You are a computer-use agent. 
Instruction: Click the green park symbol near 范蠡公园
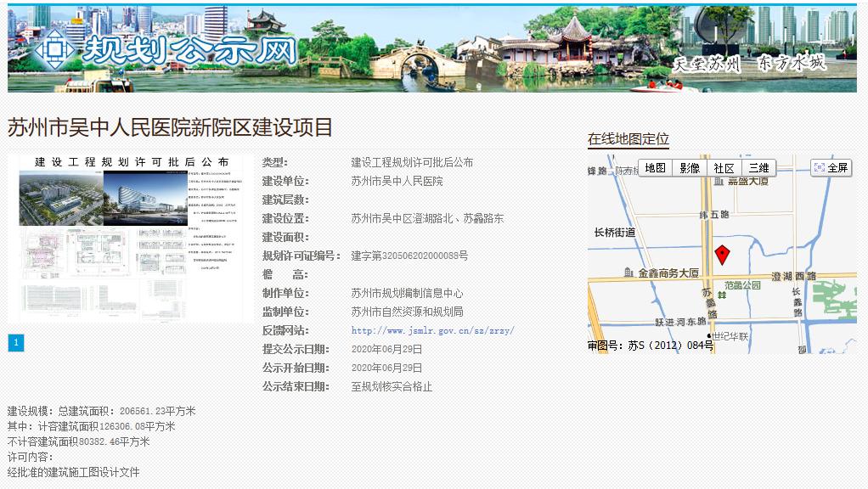tap(722, 296)
